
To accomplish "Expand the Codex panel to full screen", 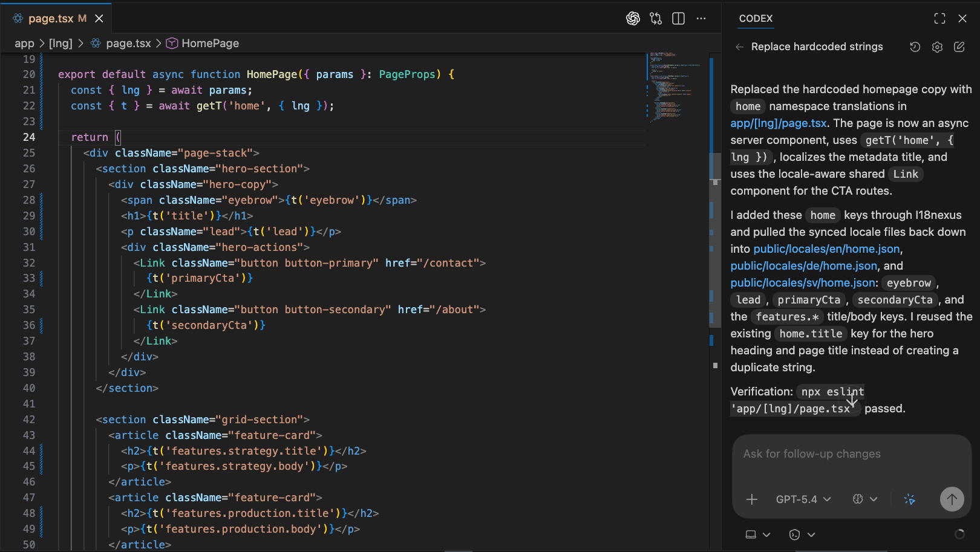I will click(939, 19).
